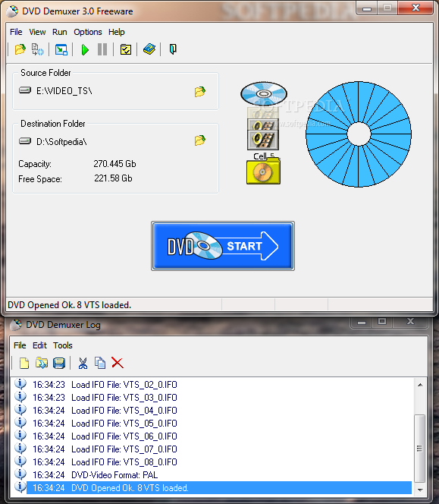The width and height of the screenshot is (439, 504).
Task: Click info icon beside DVD-Video Format: PAL row
Action: 20,474
